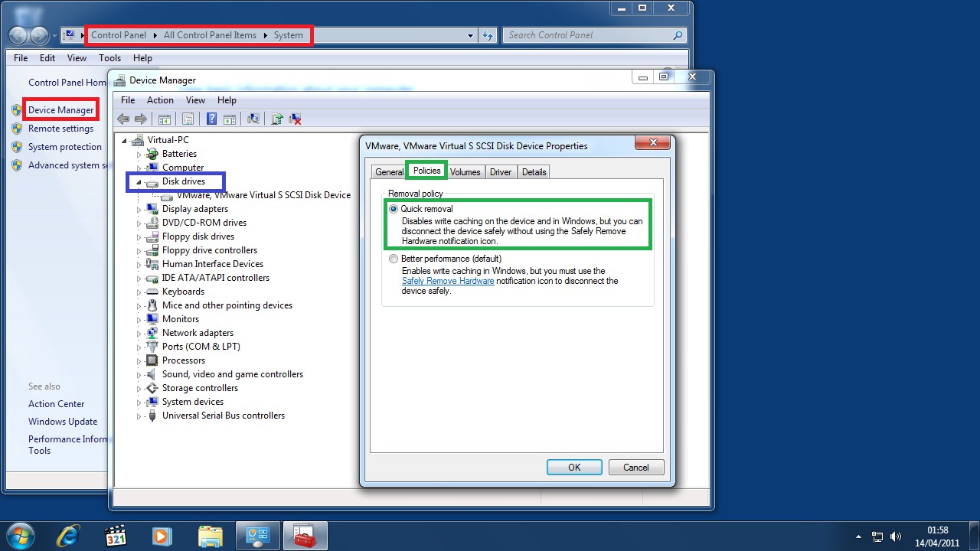
Task: Click the Scan for hardware changes icon
Action: 253,119
